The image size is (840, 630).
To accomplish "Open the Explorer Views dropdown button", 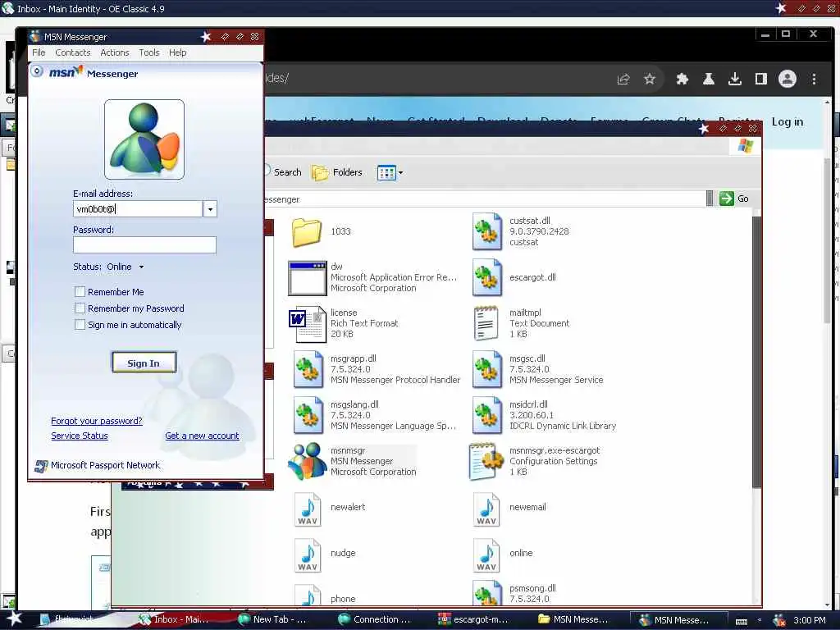I will 390,172.
